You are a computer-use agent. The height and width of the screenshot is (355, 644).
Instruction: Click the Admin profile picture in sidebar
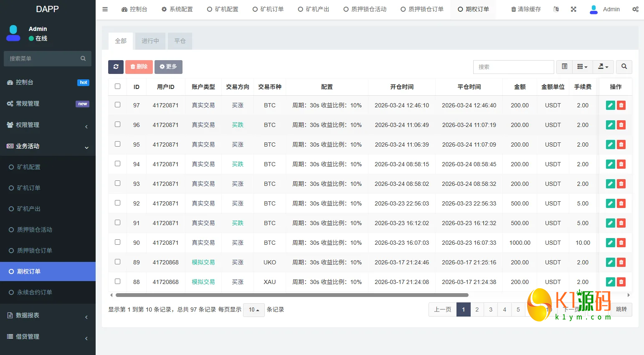13,33
